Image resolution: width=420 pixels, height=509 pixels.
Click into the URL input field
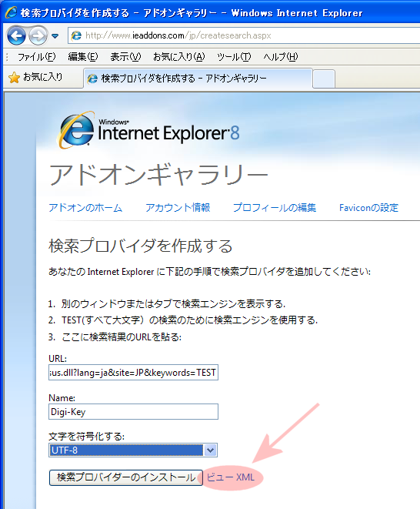coord(133,373)
